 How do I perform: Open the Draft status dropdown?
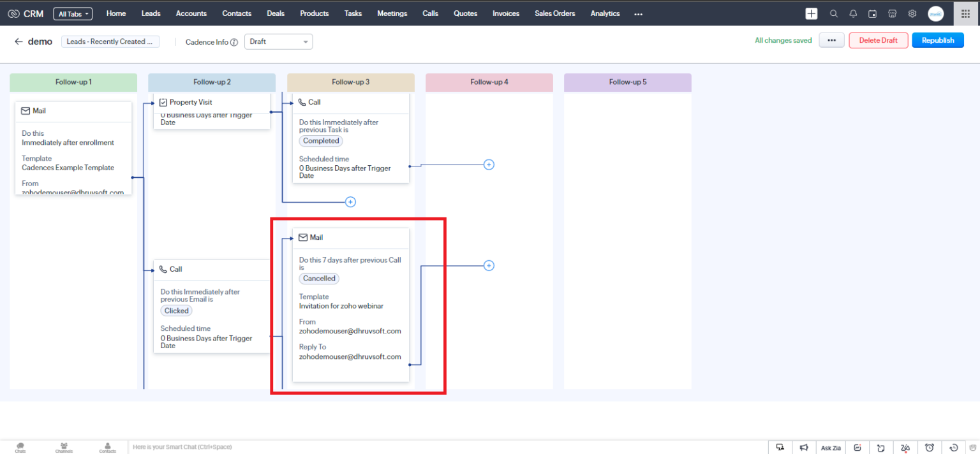(278, 41)
